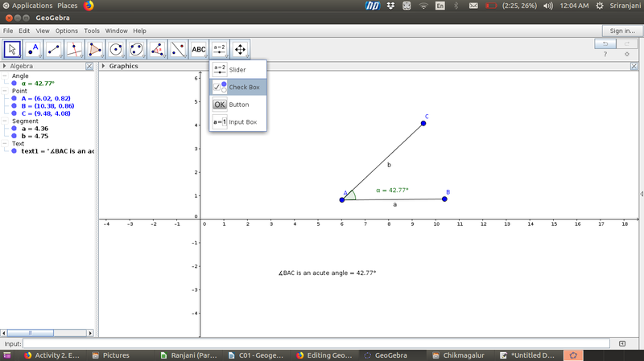Select the Ellipse conic tool
Screen dimensions: 644x361
pyautogui.click(x=137, y=49)
